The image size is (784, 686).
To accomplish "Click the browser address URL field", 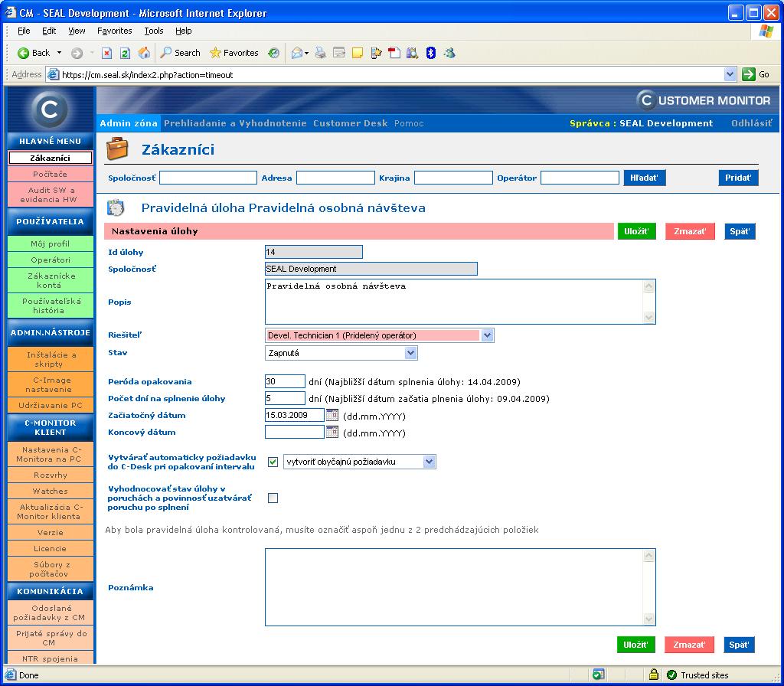I will [x=385, y=75].
